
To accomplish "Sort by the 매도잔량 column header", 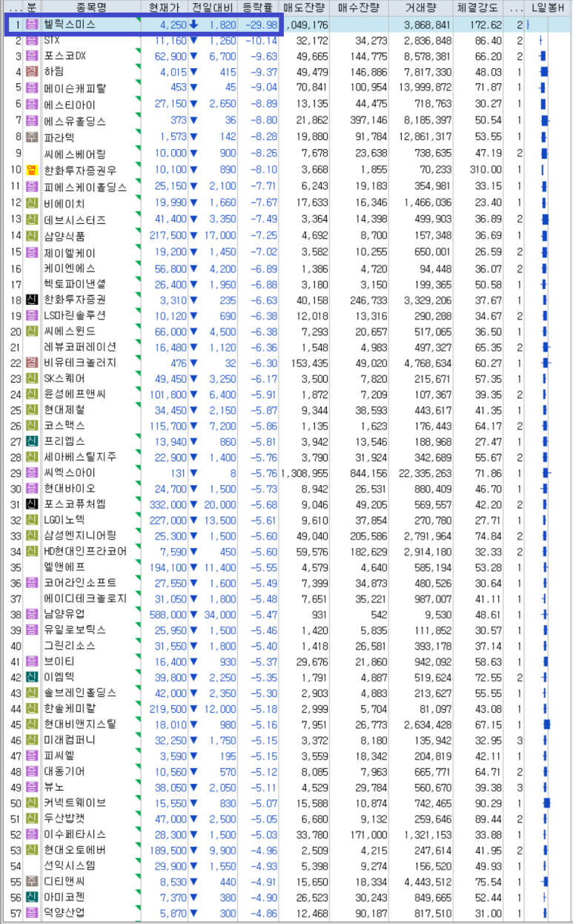I will pyautogui.click(x=304, y=7).
